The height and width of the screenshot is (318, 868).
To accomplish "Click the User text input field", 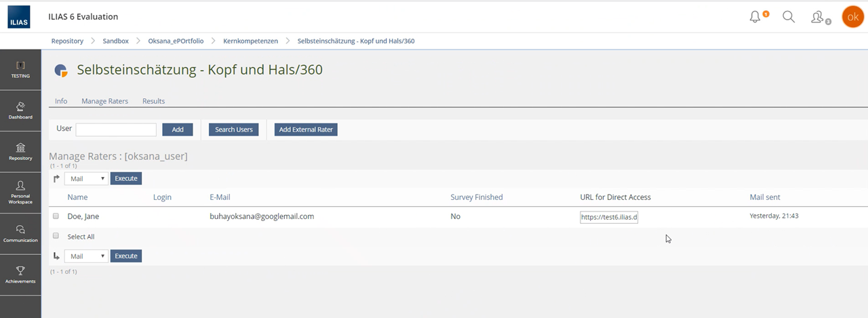I will click(116, 130).
